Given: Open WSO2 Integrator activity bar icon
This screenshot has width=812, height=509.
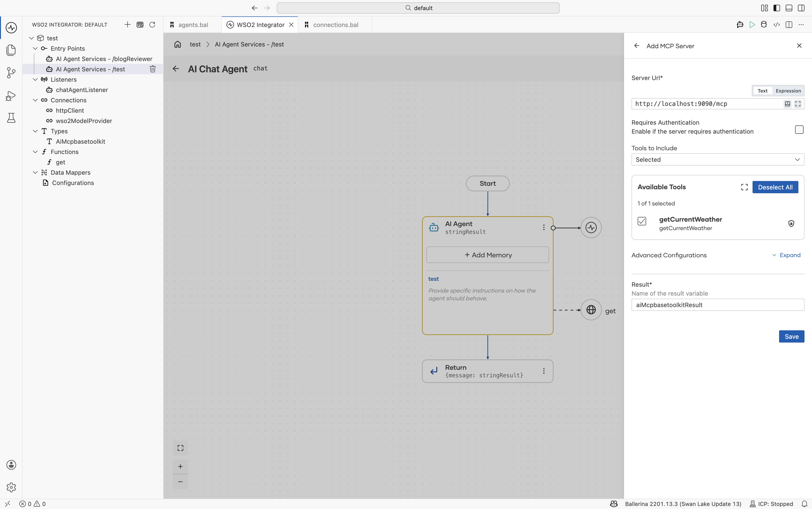Looking at the screenshot, I should 11,28.
